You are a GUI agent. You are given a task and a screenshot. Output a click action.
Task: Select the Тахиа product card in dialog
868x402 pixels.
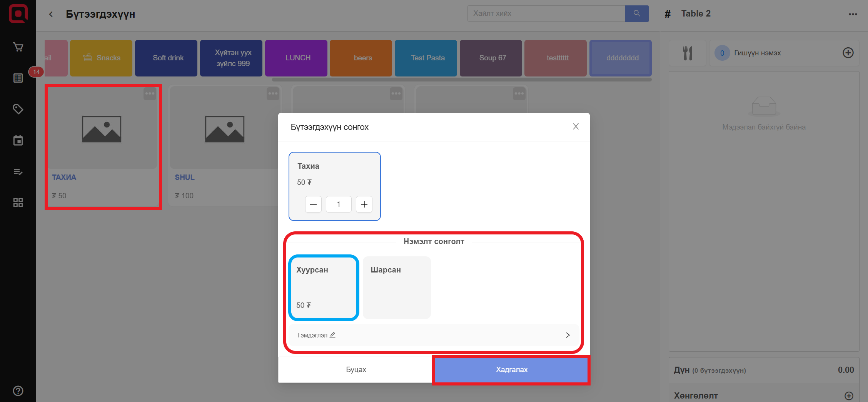(x=334, y=173)
